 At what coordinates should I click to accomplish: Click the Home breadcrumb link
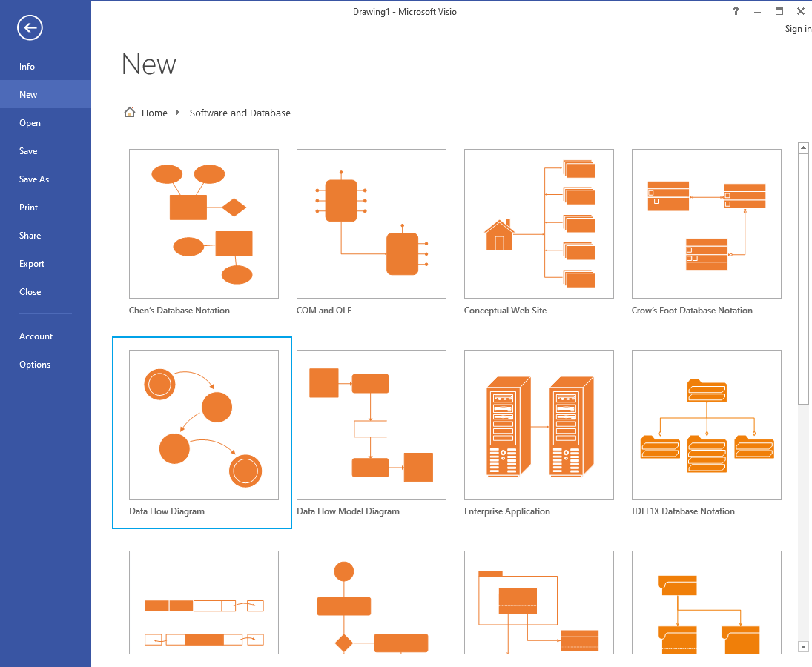click(154, 113)
